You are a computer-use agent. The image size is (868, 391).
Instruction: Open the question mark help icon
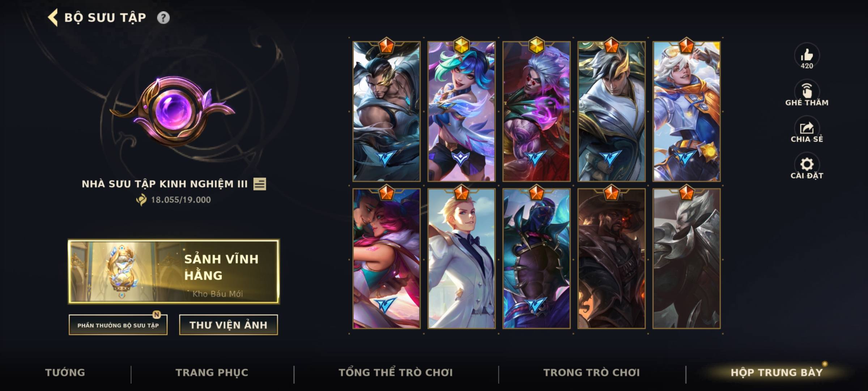click(x=163, y=18)
